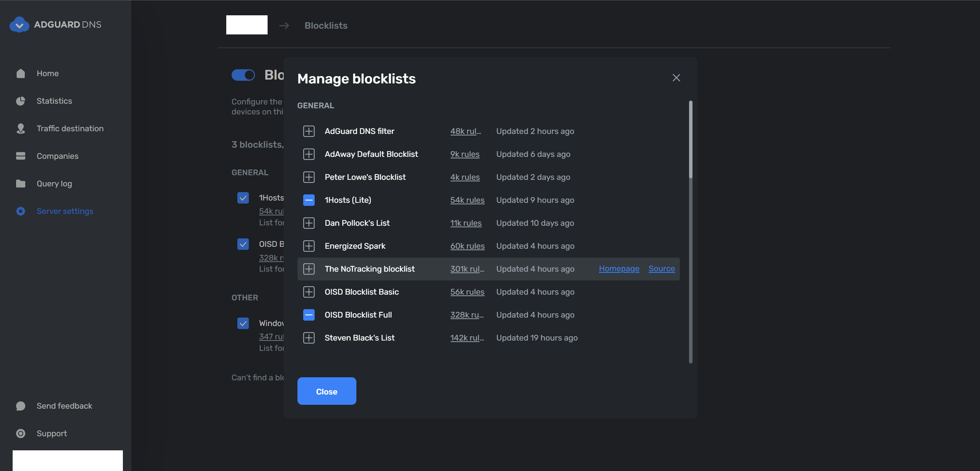This screenshot has height=471, width=980.
Task: Open Server settings from the sidebar
Action: point(65,211)
